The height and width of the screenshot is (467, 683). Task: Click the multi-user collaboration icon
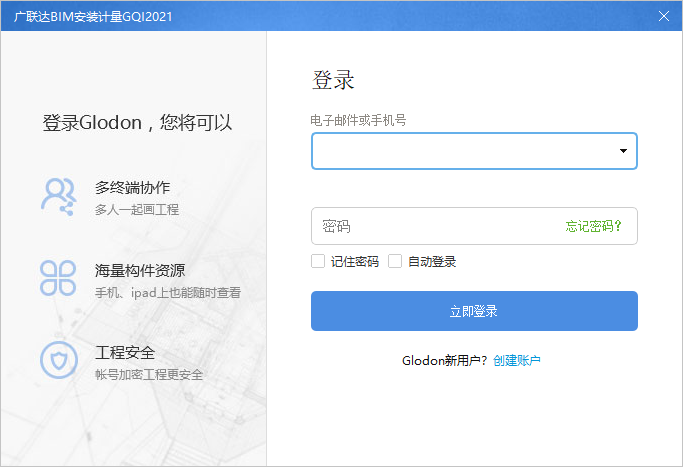[58, 195]
